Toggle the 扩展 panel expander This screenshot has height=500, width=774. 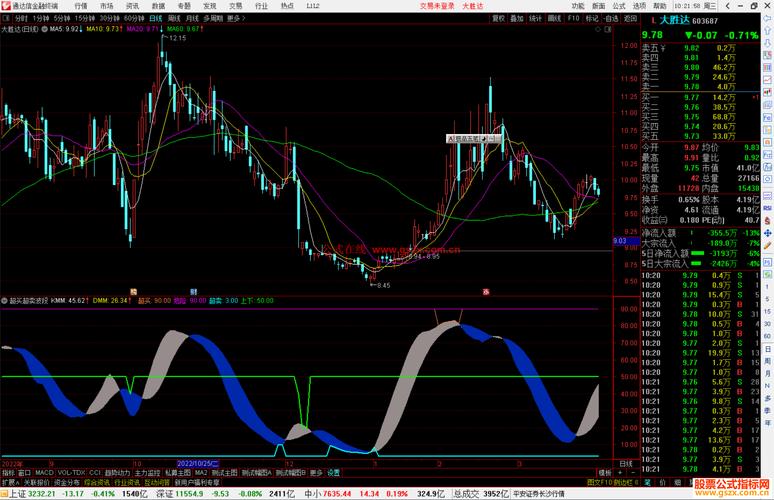point(10,482)
